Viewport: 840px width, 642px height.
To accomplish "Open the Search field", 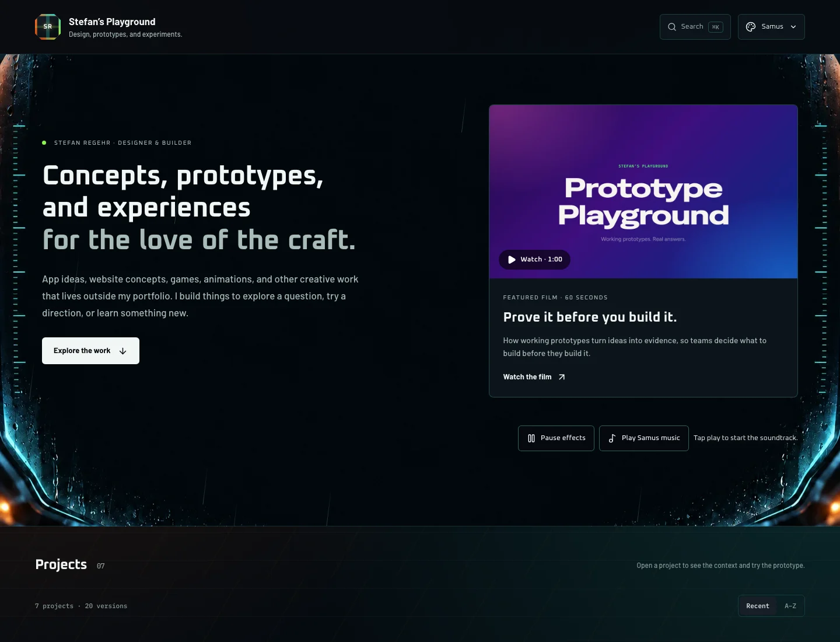I will point(695,27).
